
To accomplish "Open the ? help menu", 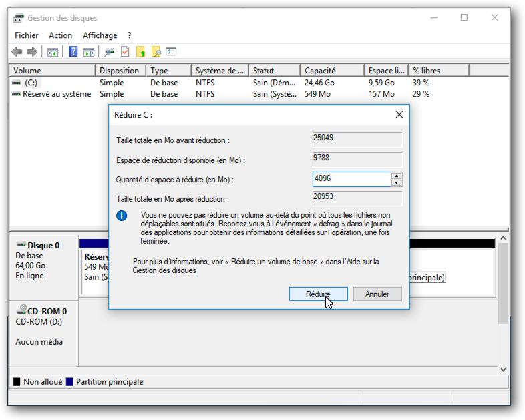I will [x=129, y=35].
